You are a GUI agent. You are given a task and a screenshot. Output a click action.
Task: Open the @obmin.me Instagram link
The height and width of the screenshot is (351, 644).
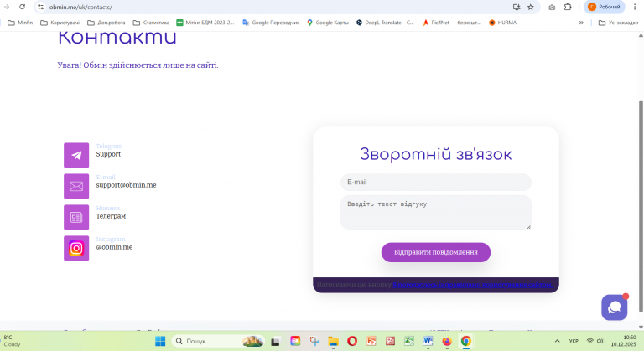pyautogui.click(x=114, y=247)
